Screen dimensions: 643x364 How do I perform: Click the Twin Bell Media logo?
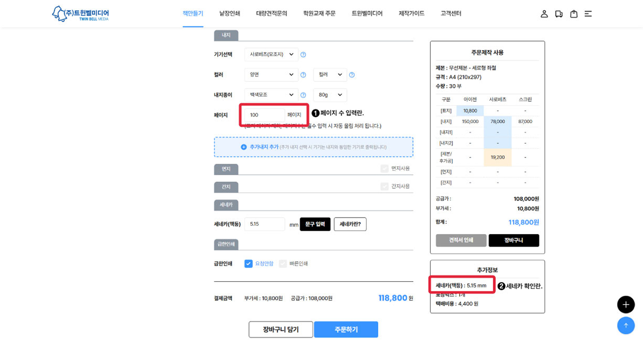coord(81,14)
